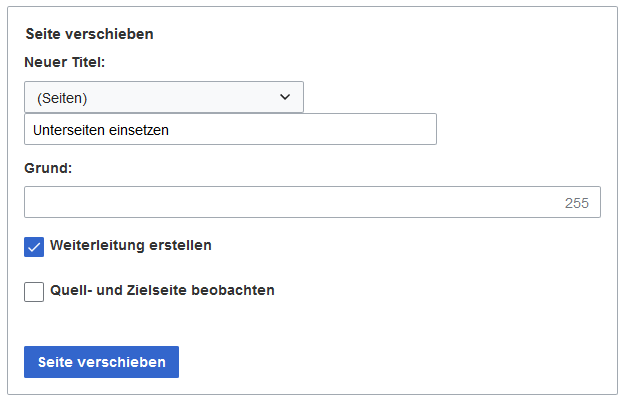This screenshot has width=625, height=404.
Task: Toggle redirect via the Weiterleitung erstellen label text
Action: tap(131, 245)
